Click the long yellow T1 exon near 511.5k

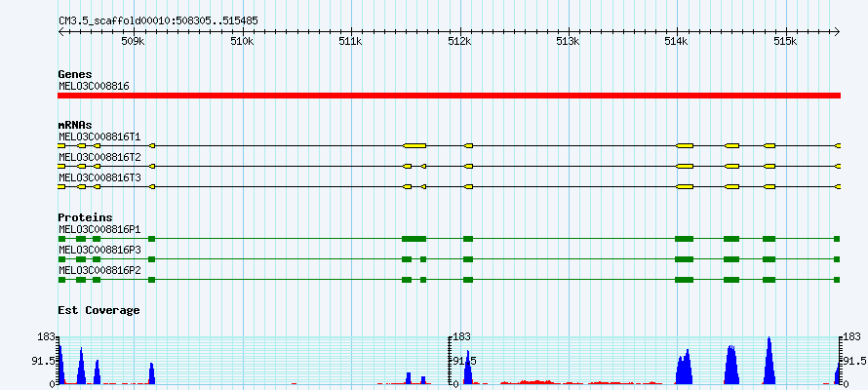coord(414,145)
